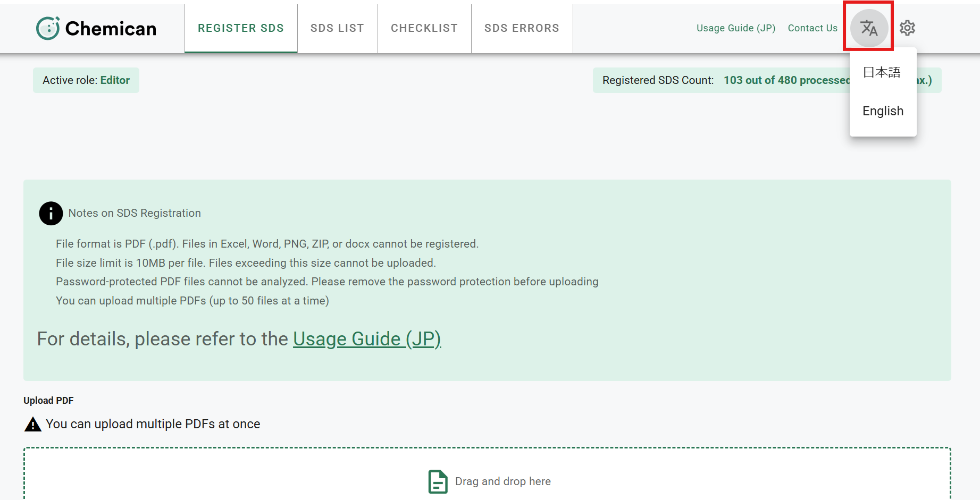Click the Chemican logo icon
Screen dimensions: 980x500
click(48, 28)
